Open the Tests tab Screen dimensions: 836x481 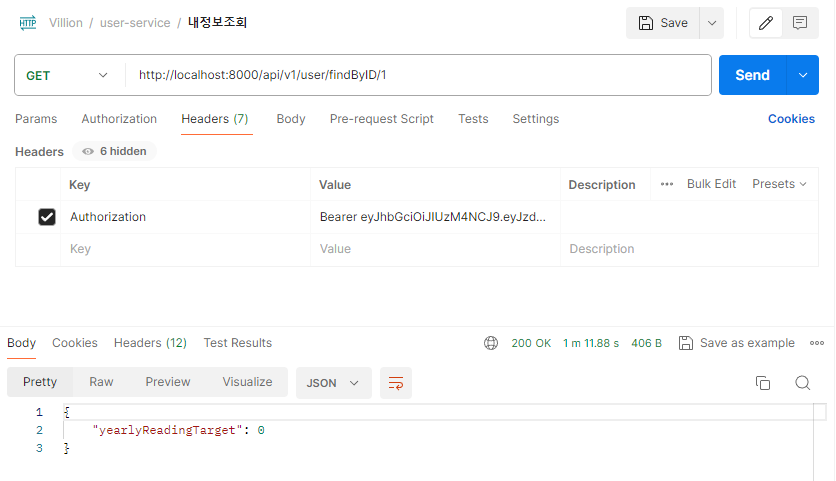click(x=473, y=119)
